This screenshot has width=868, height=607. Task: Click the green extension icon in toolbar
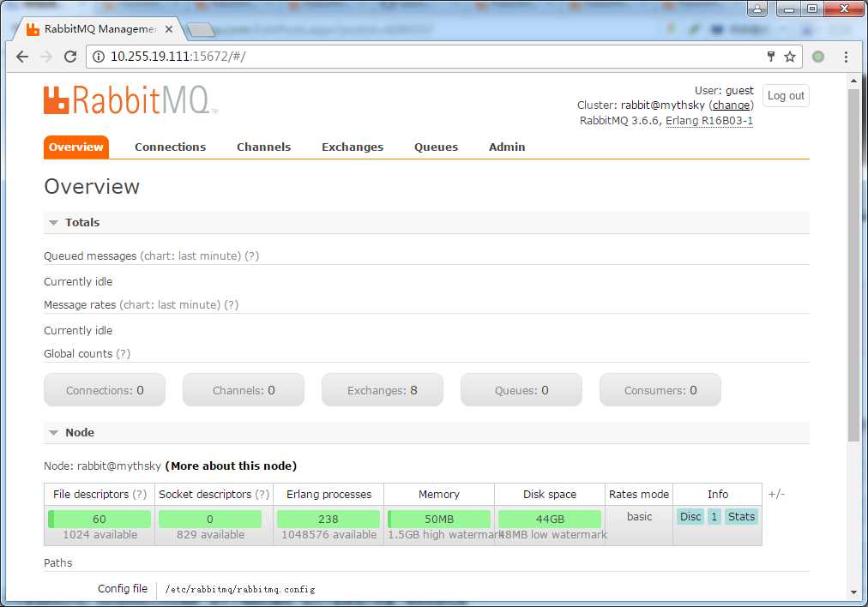point(818,57)
